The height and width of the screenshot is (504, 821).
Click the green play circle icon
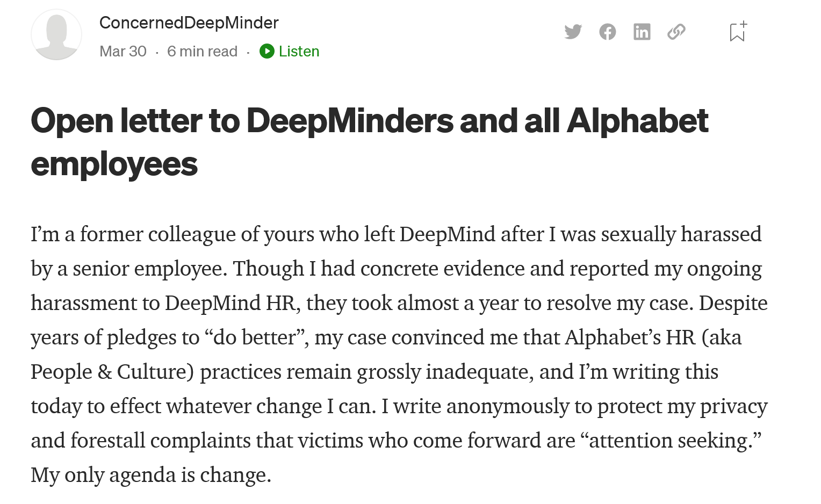pos(267,51)
